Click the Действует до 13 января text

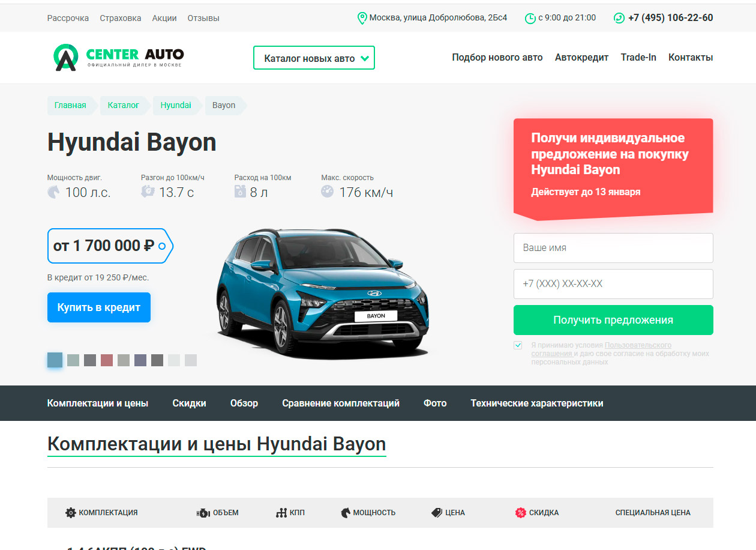point(586,192)
